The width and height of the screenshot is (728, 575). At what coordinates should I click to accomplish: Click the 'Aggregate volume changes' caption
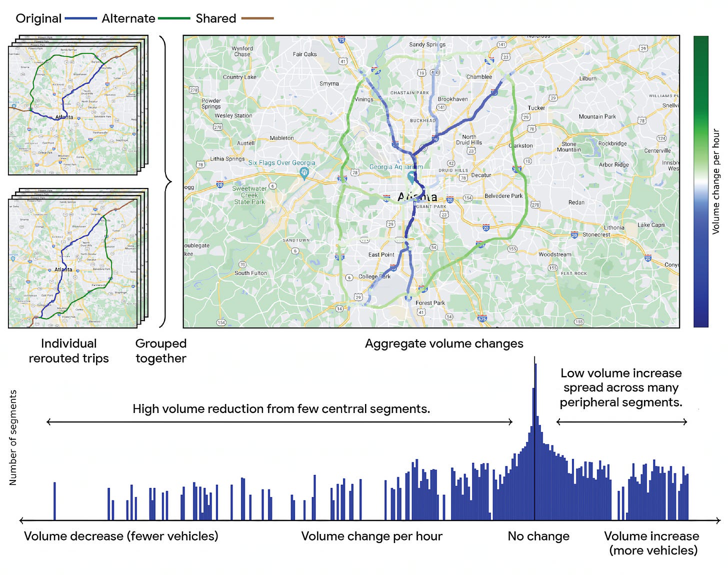click(444, 343)
